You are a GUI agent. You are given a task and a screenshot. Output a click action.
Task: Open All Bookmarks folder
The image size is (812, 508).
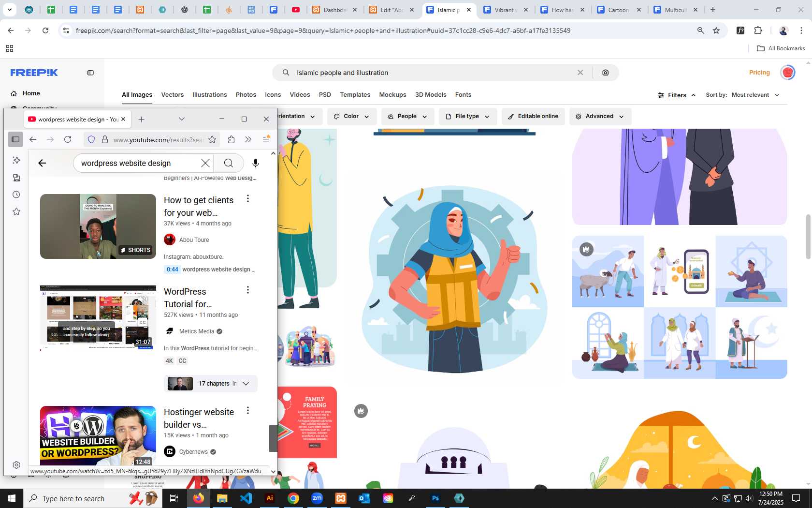(x=781, y=48)
